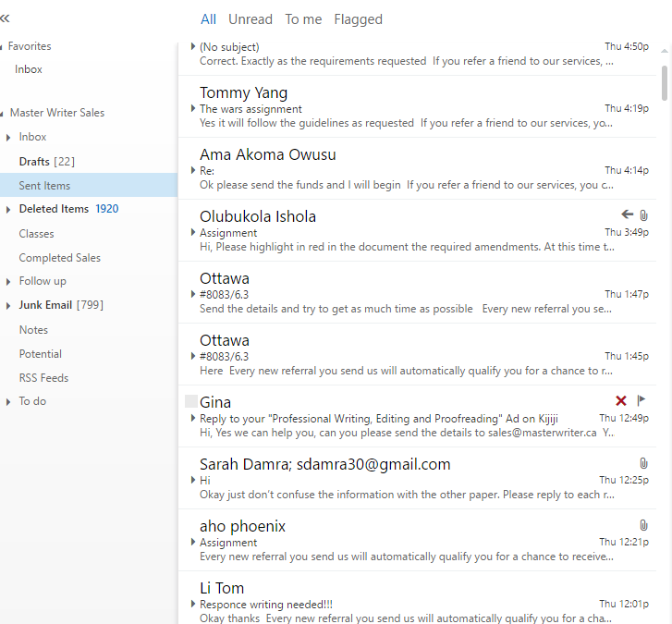
Task: Expand Responce writing needed conversation
Action: [x=193, y=604]
